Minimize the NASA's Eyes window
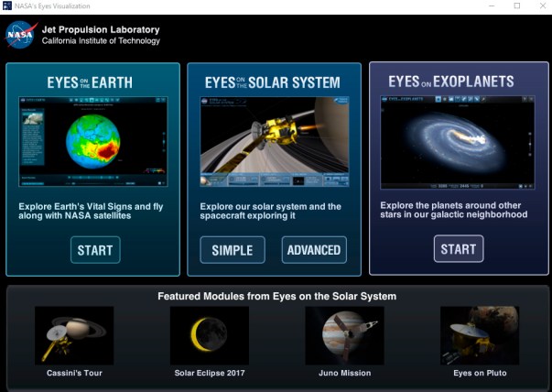This screenshot has width=552, height=392. [x=492, y=6]
